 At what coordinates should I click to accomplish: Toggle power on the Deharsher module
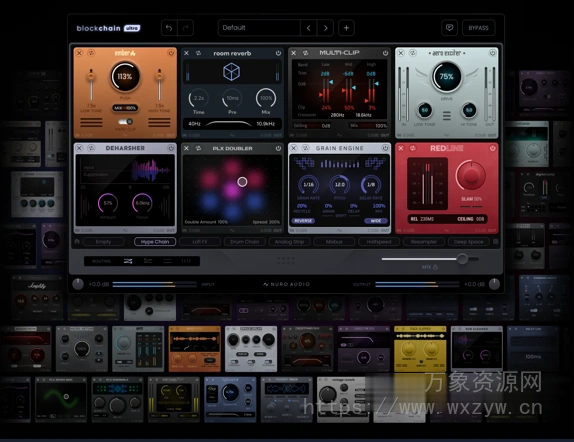(x=171, y=148)
